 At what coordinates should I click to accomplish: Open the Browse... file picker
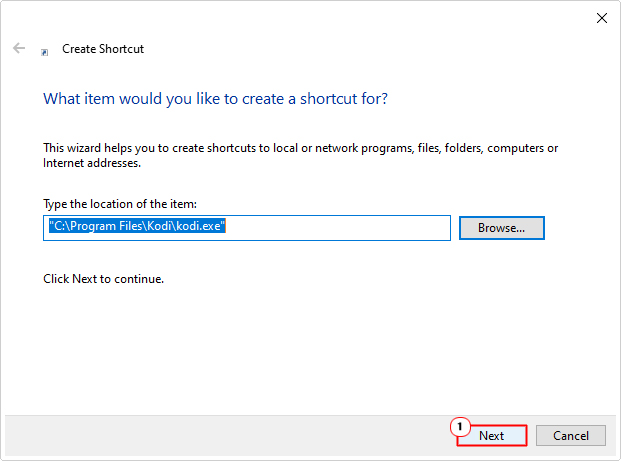click(x=501, y=228)
